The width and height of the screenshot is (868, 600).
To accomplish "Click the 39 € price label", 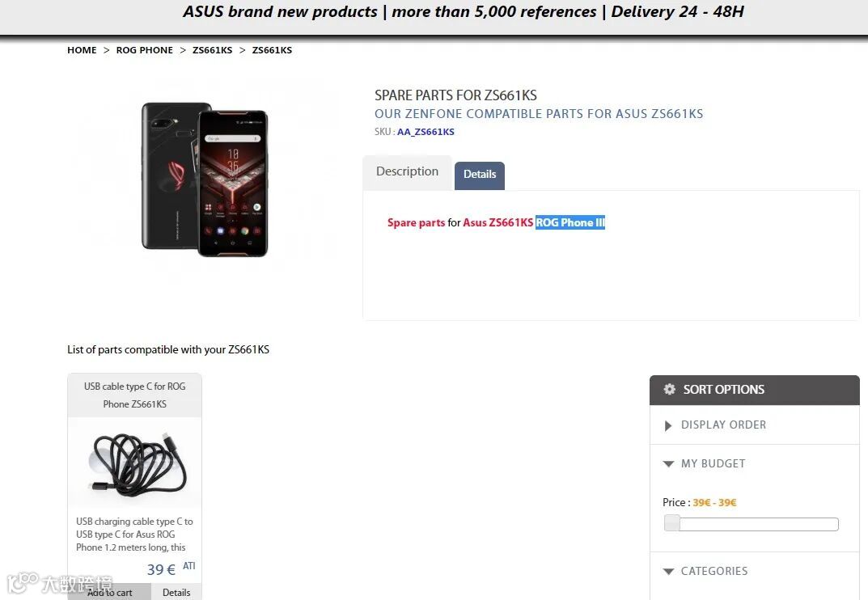I will (161, 569).
